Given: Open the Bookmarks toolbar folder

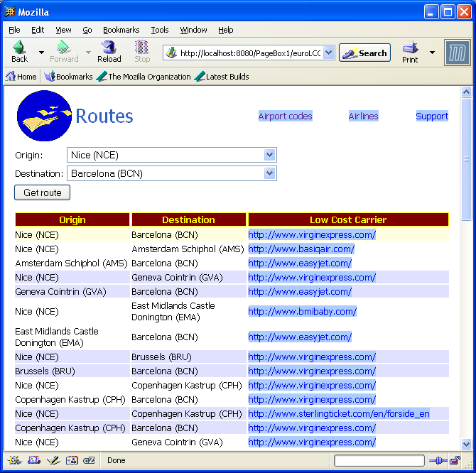Looking at the screenshot, I should point(68,77).
